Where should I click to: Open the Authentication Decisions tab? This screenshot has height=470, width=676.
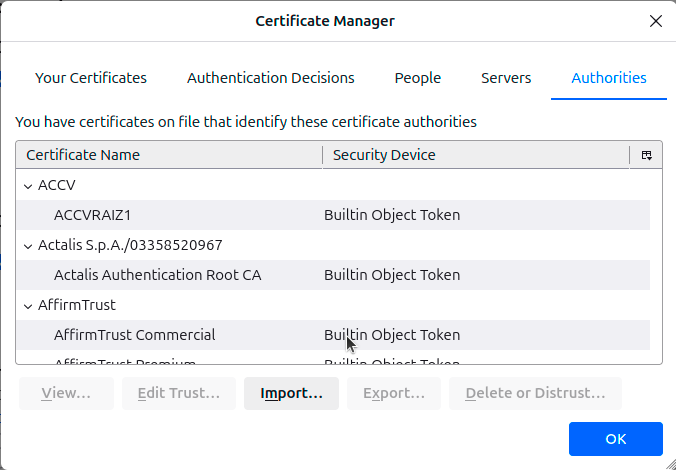pos(271,78)
